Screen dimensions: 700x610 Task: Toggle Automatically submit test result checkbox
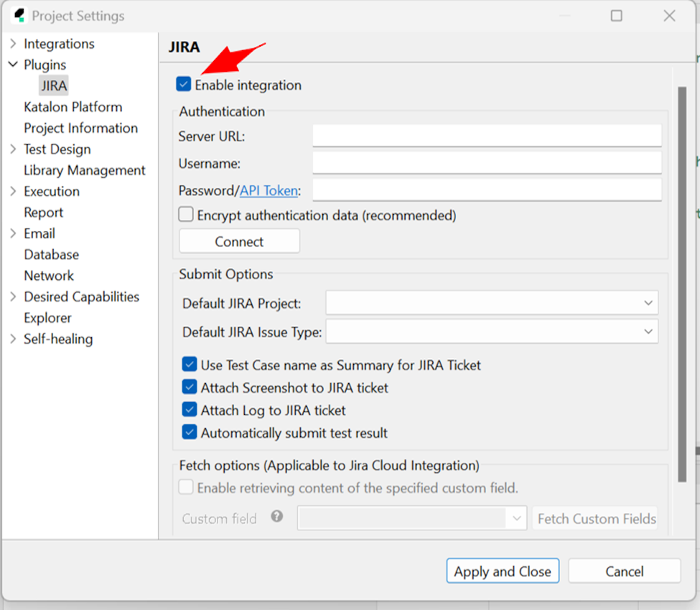(190, 432)
